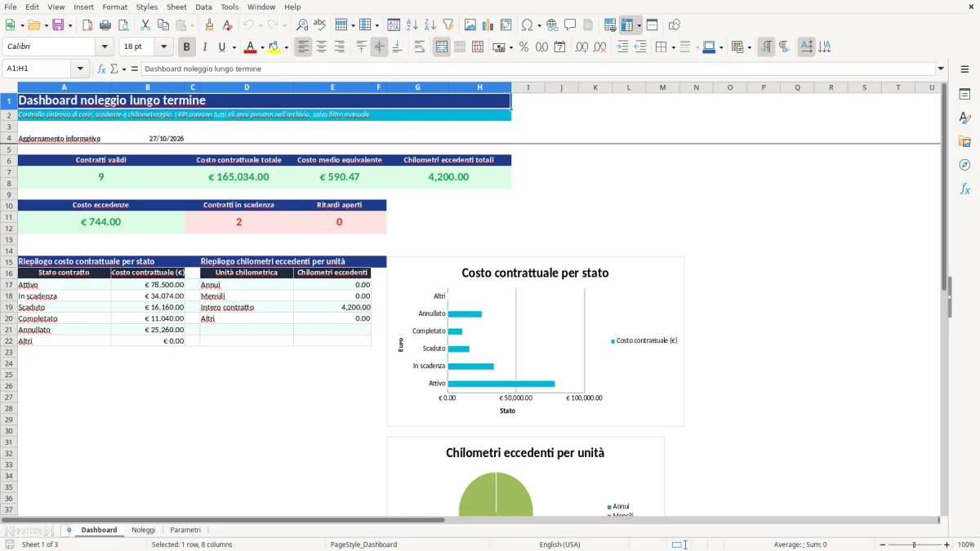Click the Select Function sigma button

(114, 69)
